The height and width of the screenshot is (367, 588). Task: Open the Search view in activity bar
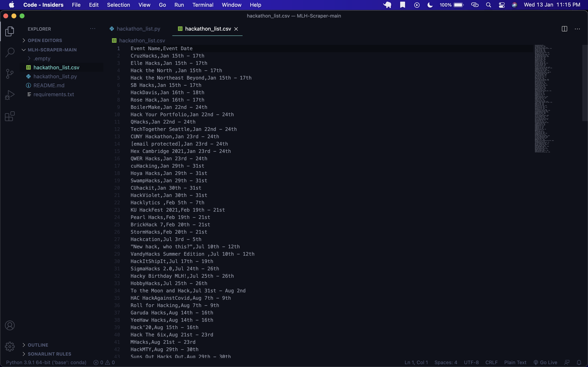10,52
